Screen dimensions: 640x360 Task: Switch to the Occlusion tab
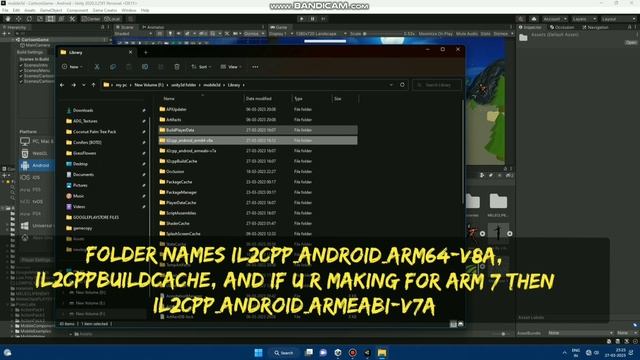coord(562,27)
